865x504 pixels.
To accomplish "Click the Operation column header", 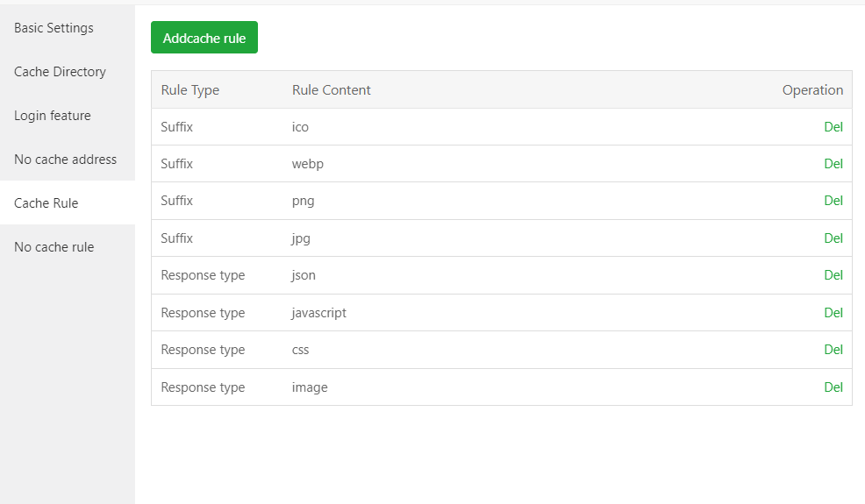I will point(812,90).
